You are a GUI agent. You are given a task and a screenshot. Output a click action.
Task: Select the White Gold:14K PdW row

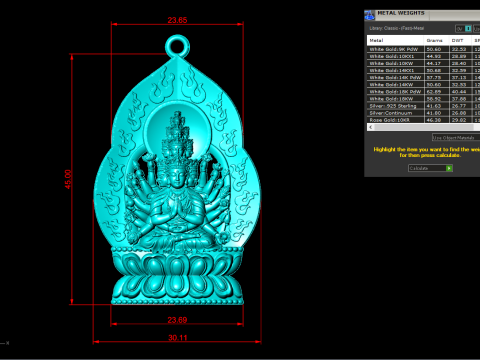[x=423, y=77]
